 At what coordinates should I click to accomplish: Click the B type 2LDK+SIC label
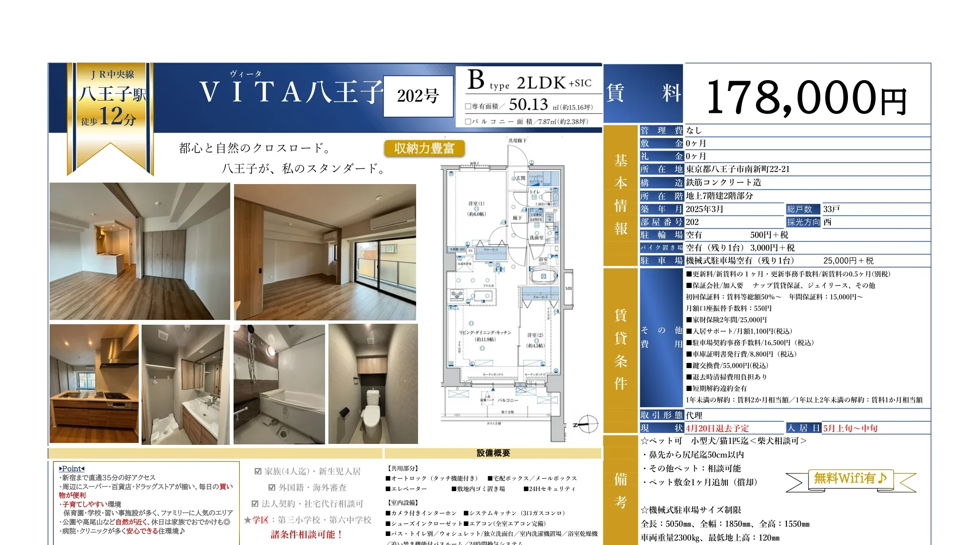[529, 81]
